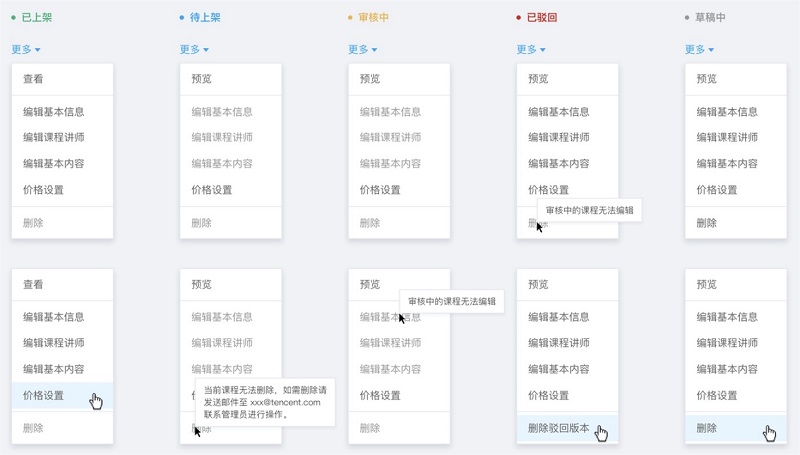Image resolution: width=800 pixels, height=455 pixels.
Task: Click highlighted 删除 in lower 草稿中 menu
Action: 707,428
